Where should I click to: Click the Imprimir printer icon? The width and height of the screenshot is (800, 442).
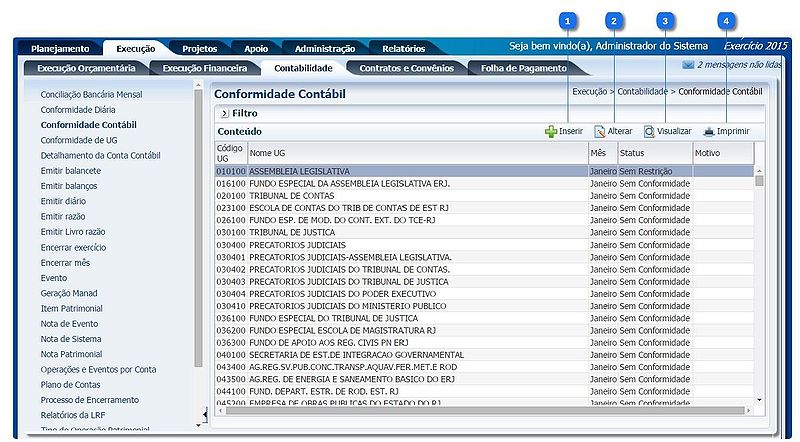(709, 131)
